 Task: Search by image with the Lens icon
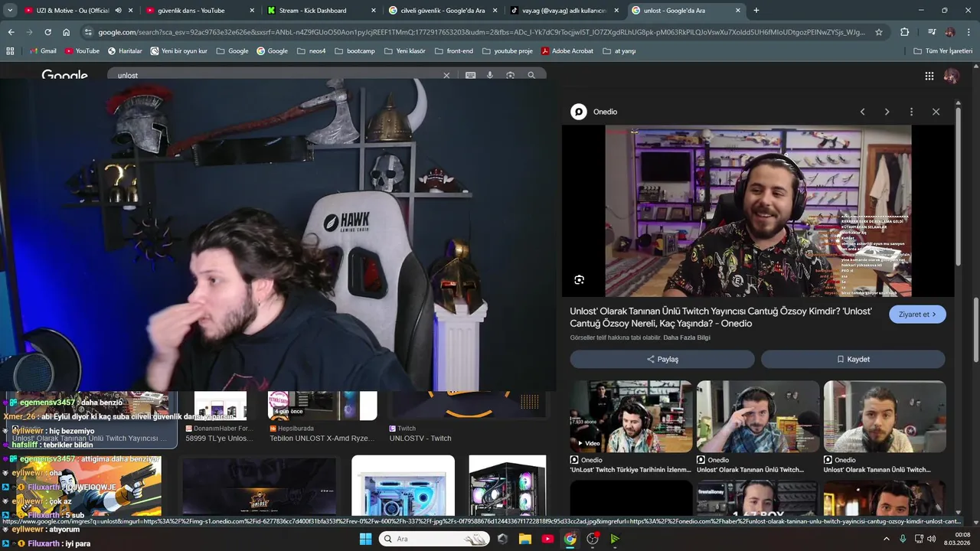[511, 75]
